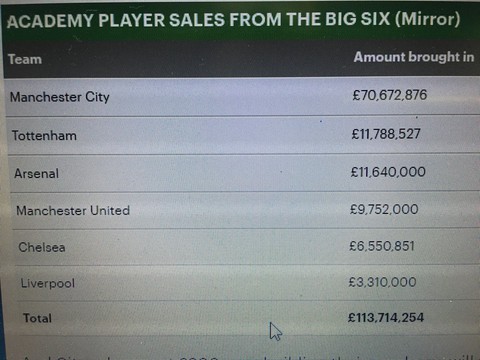Click the £3,310,000 value
Image resolution: width=480 pixels, height=360 pixels.
[x=382, y=282]
